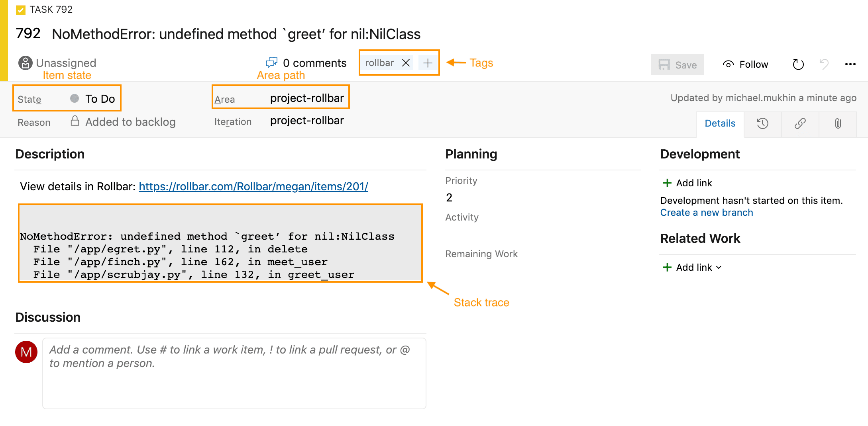
Task: Open the Attachments paperclip tab
Action: 838,123
